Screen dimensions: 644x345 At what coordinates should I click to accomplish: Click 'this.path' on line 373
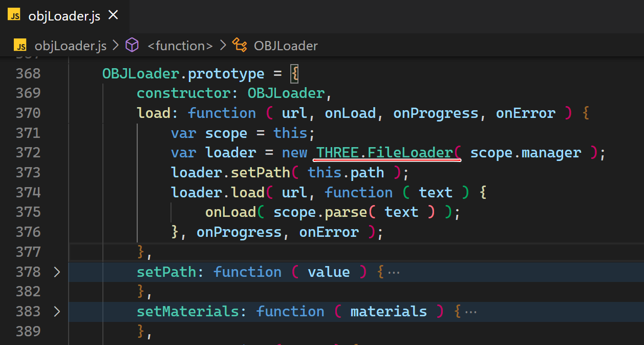tap(346, 172)
